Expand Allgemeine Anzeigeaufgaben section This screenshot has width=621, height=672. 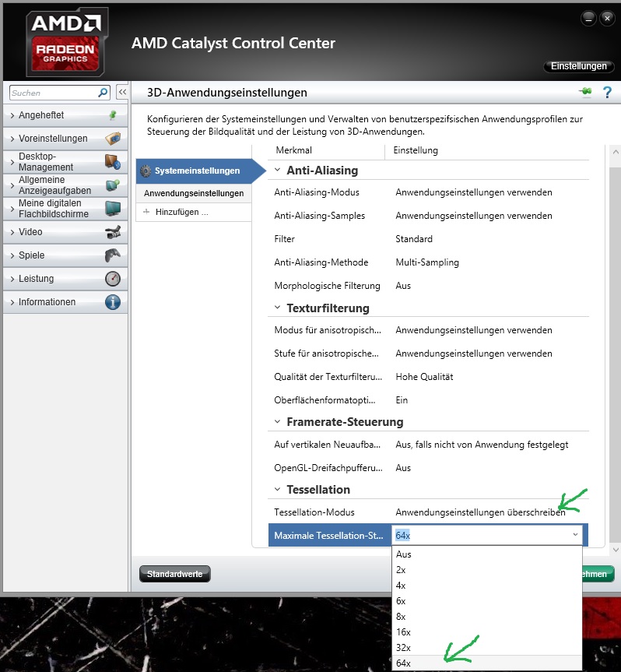point(12,185)
